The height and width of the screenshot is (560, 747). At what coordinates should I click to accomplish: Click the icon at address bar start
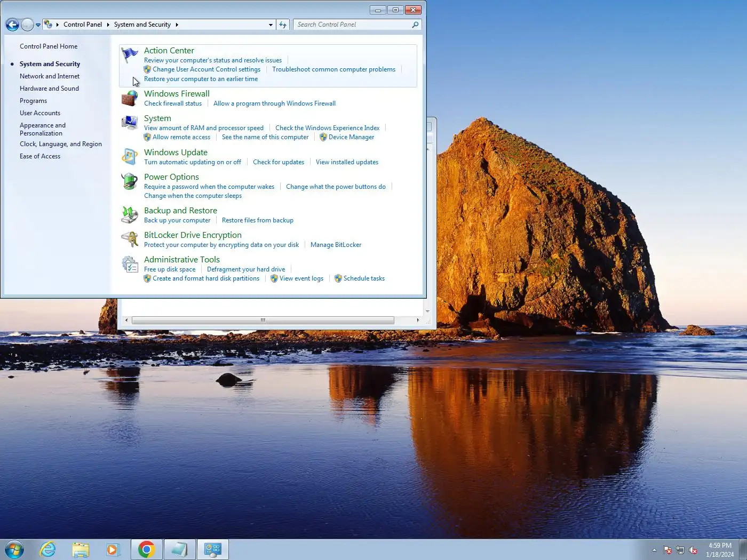(x=48, y=25)
